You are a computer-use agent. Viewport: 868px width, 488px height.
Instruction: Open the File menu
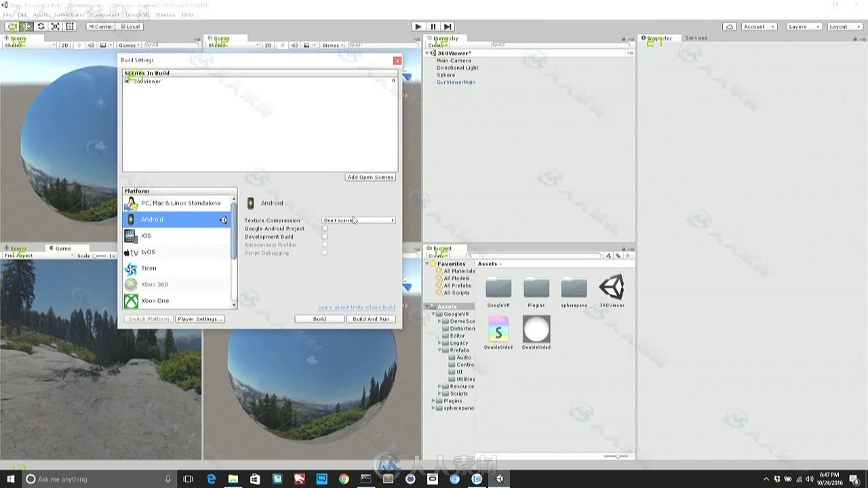click(x=7, y=14)
